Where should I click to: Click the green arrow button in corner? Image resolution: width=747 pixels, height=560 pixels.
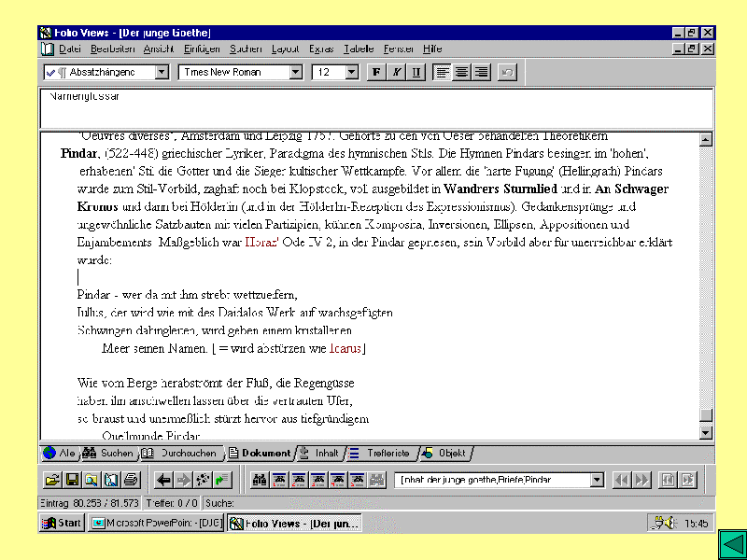[x=731, y=544]
